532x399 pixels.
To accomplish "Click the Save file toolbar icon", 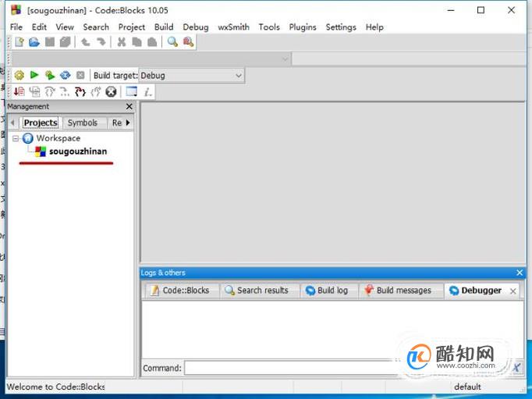I will click(50, 42).
